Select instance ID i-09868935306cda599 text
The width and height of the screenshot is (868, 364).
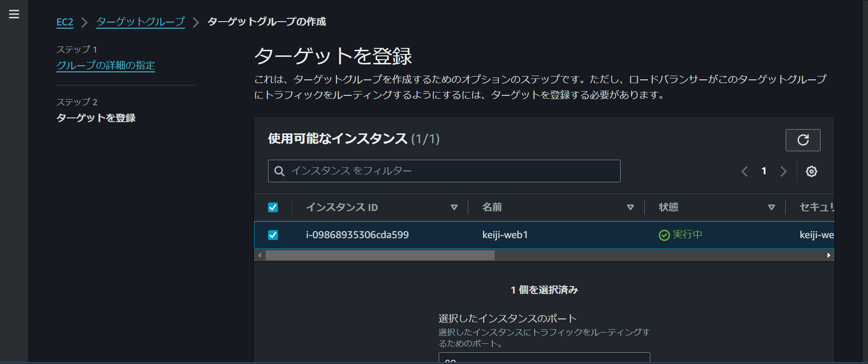[357, 235]
